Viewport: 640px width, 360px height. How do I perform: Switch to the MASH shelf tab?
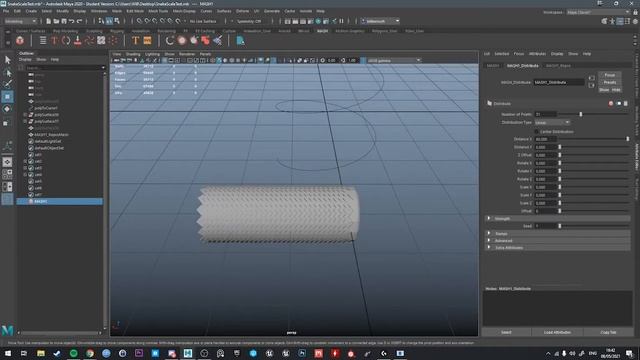322,31
